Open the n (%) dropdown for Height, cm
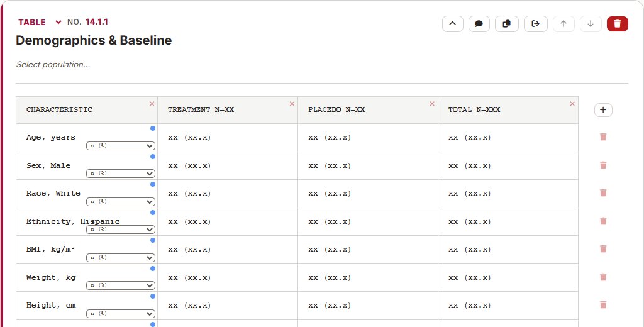 coord(121,314)
